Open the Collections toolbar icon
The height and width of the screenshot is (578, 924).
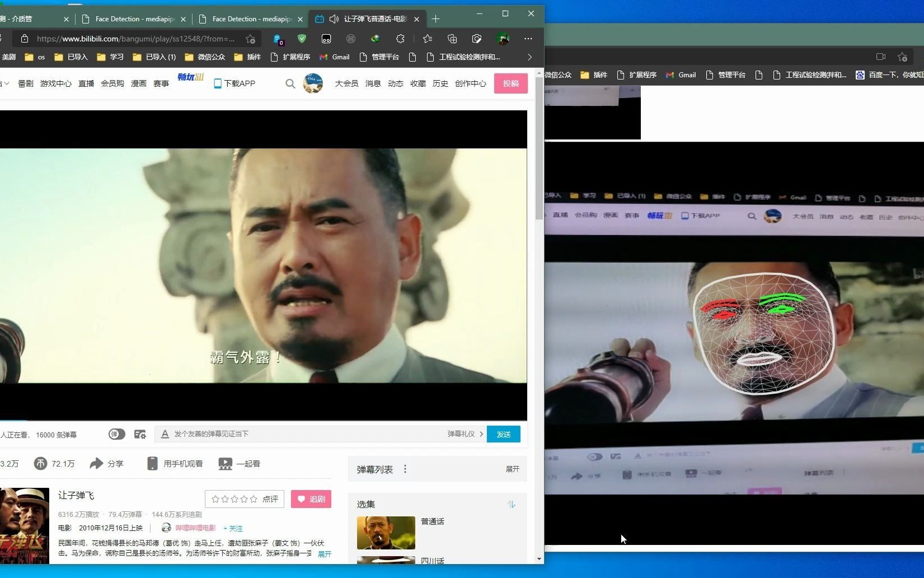coord(452,39)
